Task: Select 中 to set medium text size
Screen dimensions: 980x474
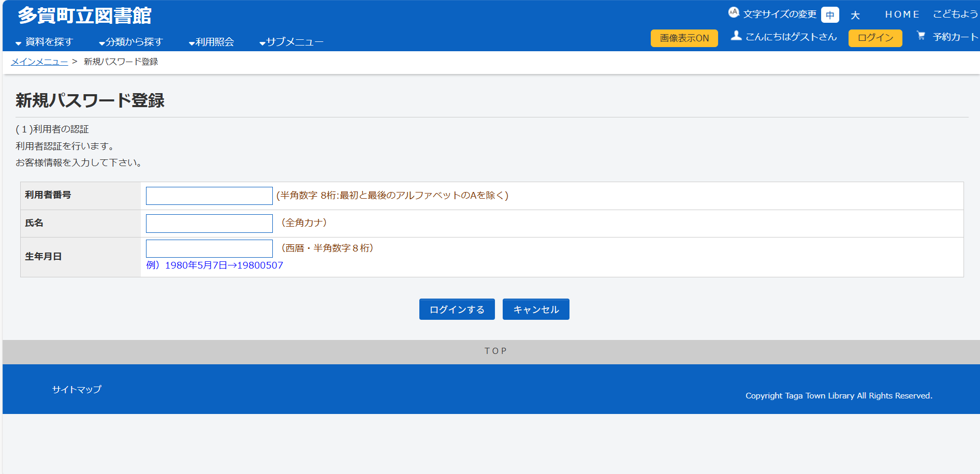Action: point(830,14)
